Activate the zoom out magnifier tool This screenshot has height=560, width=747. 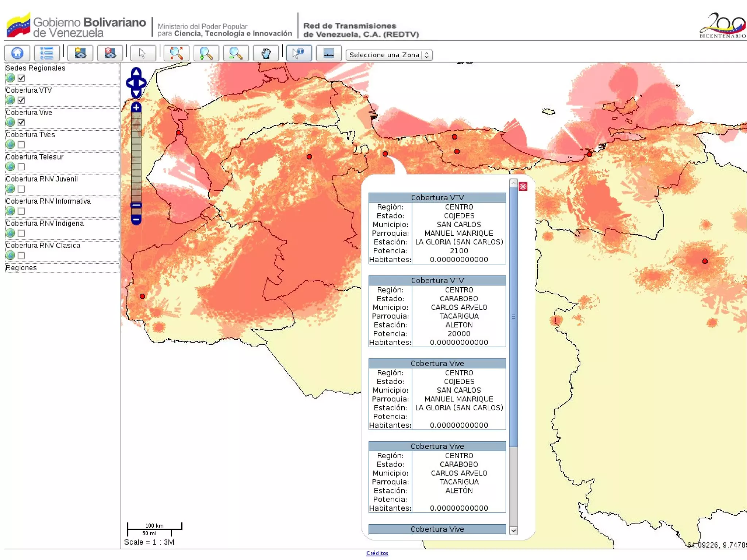coord(236,53)
